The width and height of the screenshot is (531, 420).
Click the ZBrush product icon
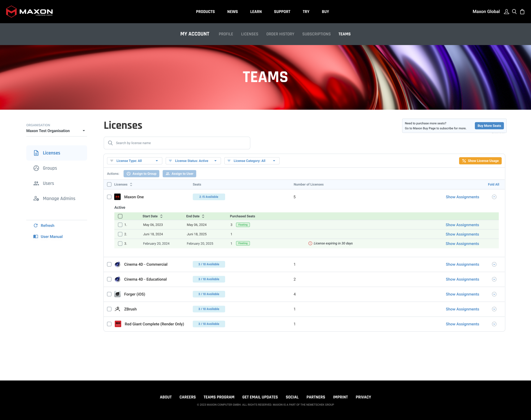point(118,309)
